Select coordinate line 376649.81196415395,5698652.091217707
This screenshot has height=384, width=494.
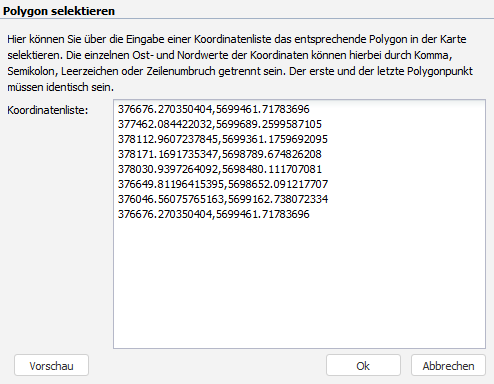(223, 184)
